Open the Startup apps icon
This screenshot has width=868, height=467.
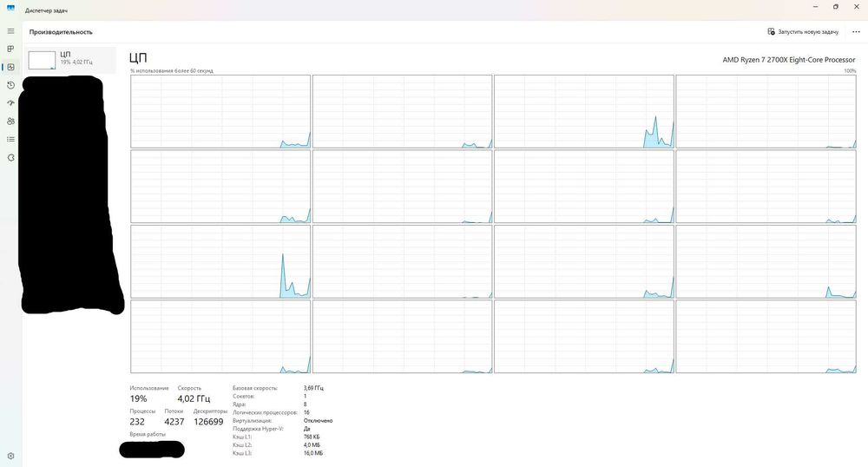point(10,103)
